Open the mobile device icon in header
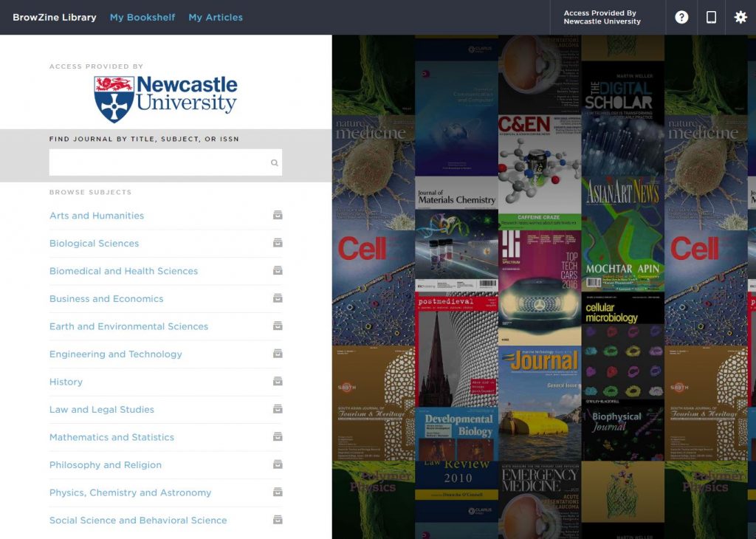The width and height of the screenshot is (756, 539). pyautogui.click(x=711, y=17)
